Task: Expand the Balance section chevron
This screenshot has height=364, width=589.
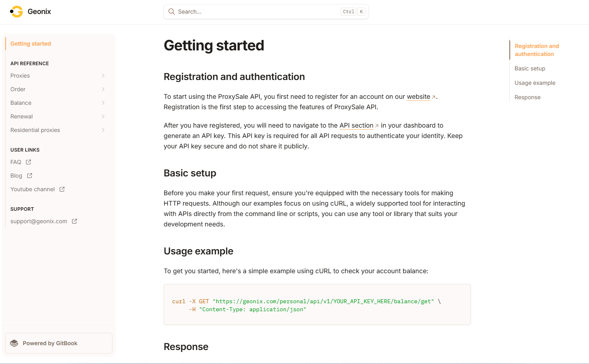Action: (103, 103)
